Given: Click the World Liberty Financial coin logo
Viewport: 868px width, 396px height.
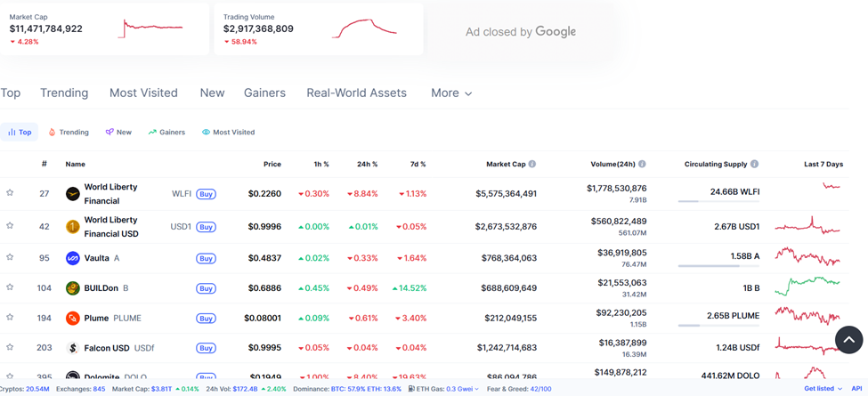Looking at the screenshot, I should tap(73, 194).
